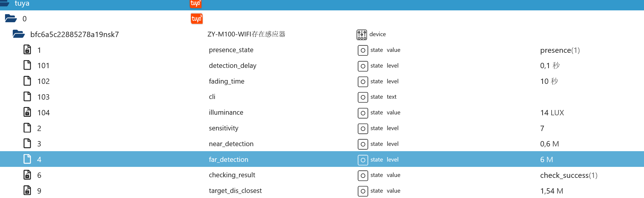Click the locked file icon for presence_state
The width and height of the screenshot is (644, 198).
point(27,50)
